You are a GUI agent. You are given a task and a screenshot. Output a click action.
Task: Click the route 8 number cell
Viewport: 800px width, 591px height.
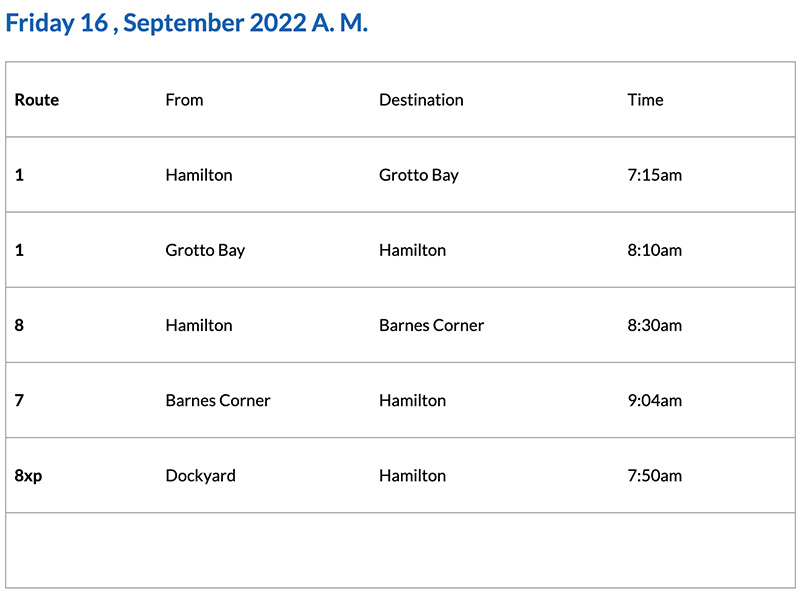tap(20, 325)
